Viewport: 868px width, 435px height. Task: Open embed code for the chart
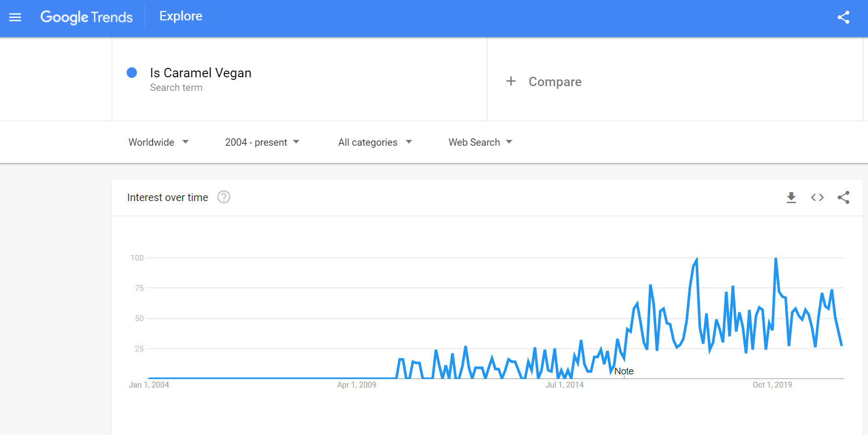click(817, 197)
